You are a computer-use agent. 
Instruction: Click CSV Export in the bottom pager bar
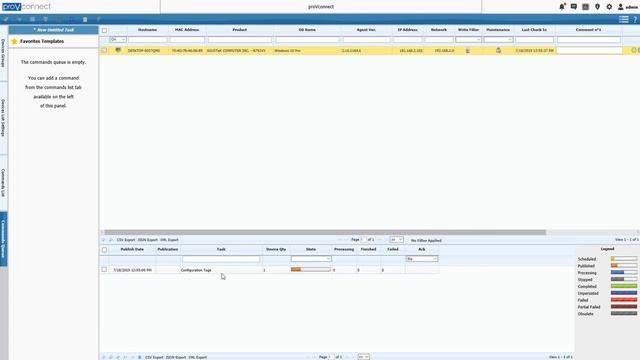coord(154,357)
